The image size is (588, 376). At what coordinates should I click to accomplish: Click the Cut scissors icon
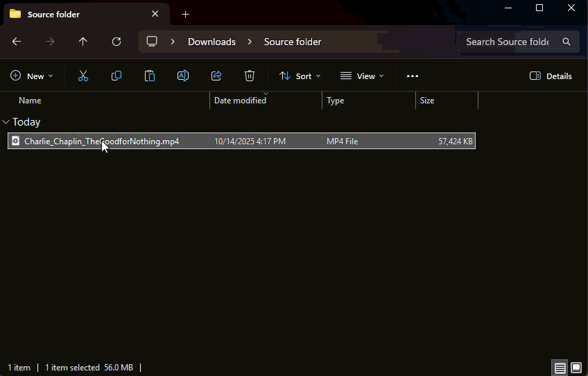click(83, 76)
